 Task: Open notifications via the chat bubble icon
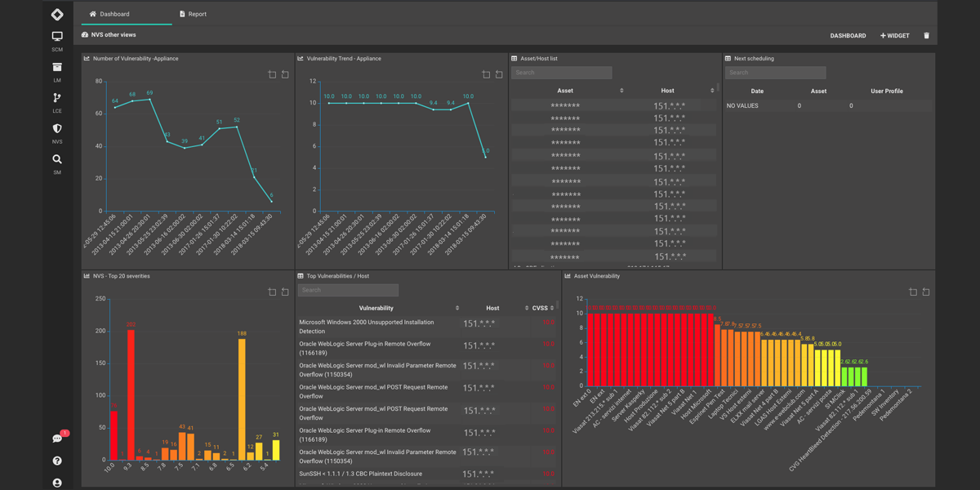coord(56,439)
